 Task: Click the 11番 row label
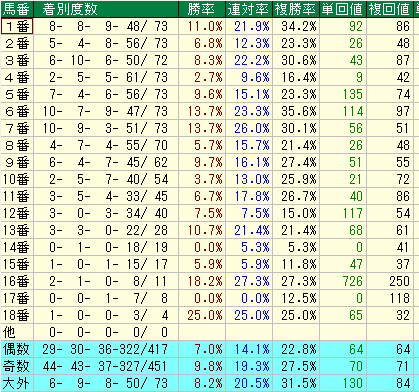16,196
